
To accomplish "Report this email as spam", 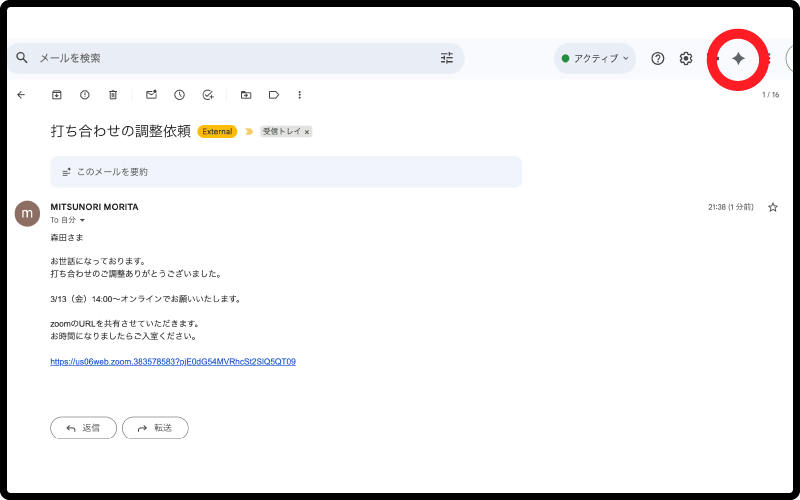I will click(x=85, y=95).
